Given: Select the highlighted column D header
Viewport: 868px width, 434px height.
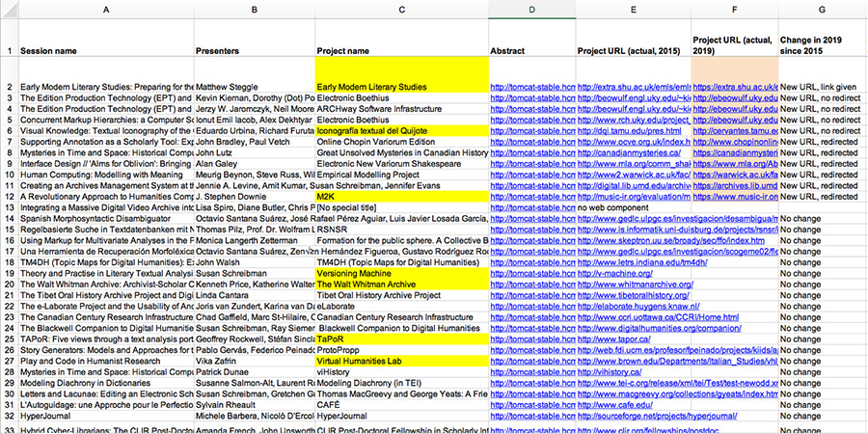Looking at the screenshot, I should tap(532, 10).
